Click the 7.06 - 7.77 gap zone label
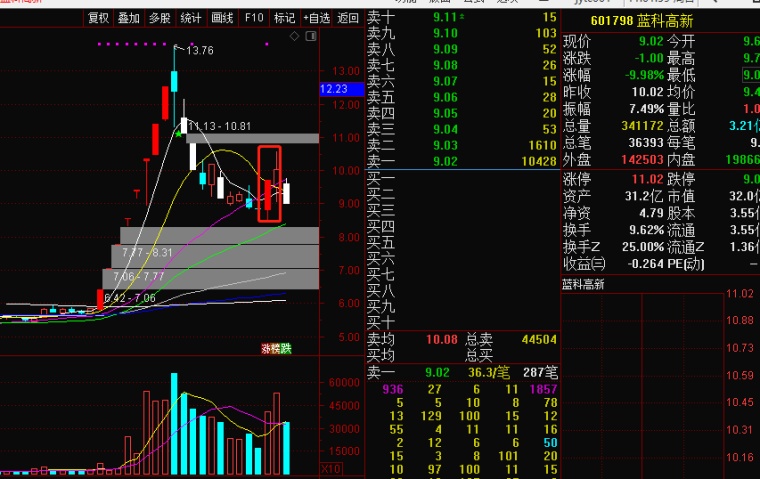Screen dimensions: 760x479 [x=139, y=277]
